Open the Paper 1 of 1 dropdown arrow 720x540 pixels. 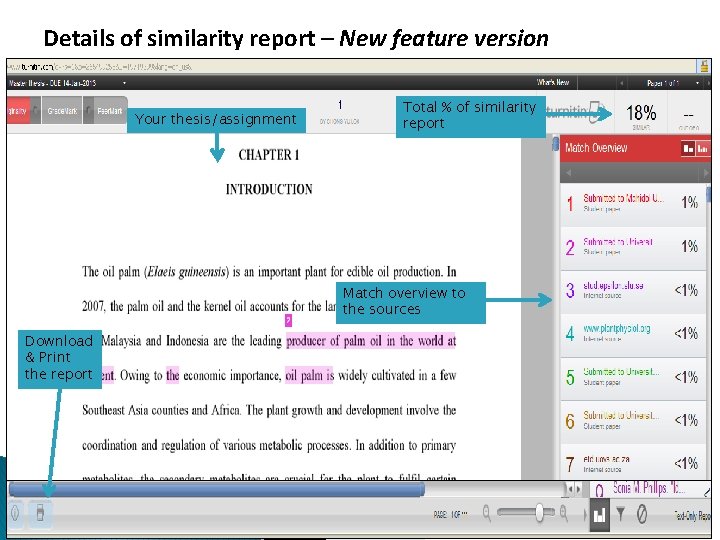pos(698,83)
